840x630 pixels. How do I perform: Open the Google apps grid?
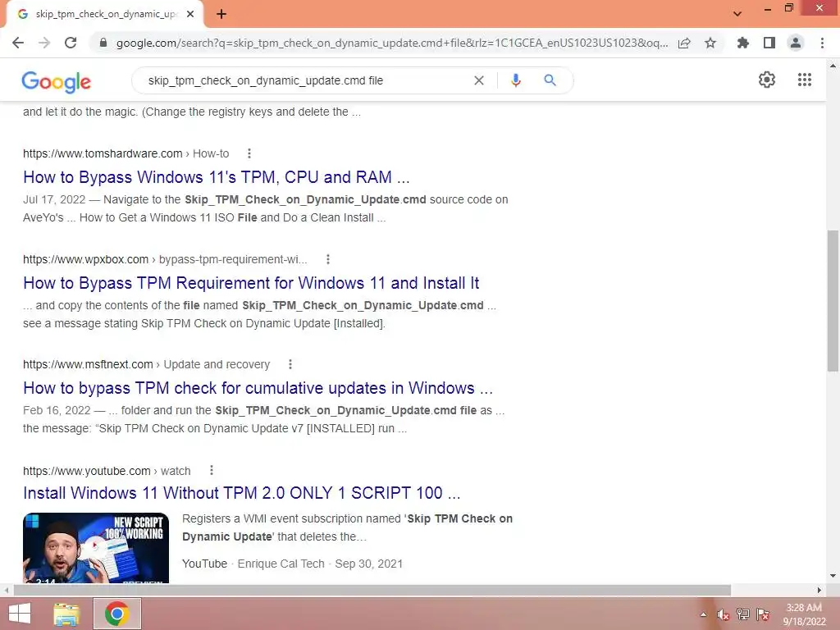coord(804,80)
